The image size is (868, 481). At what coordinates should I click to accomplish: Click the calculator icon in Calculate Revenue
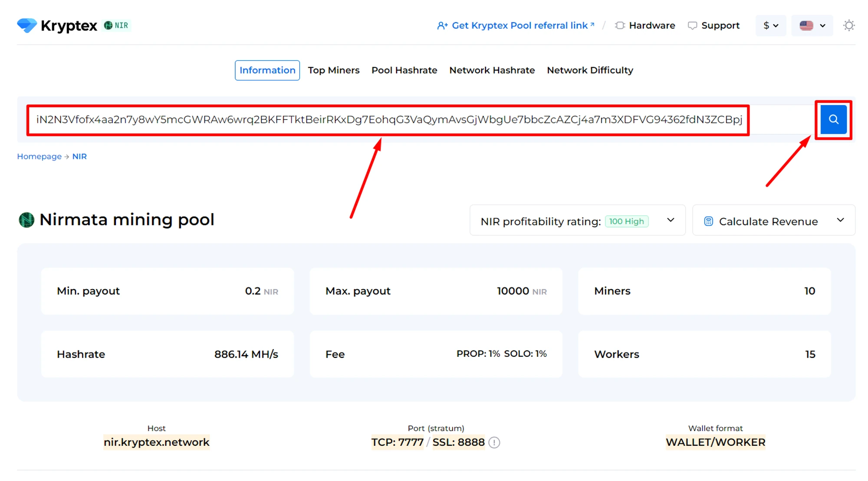coord(708,221)
